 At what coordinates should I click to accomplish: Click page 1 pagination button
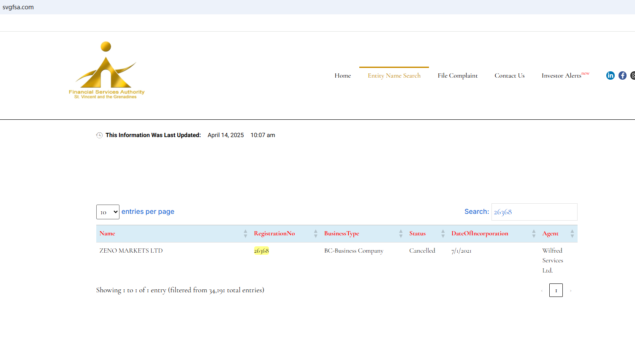tap(556, 290)
